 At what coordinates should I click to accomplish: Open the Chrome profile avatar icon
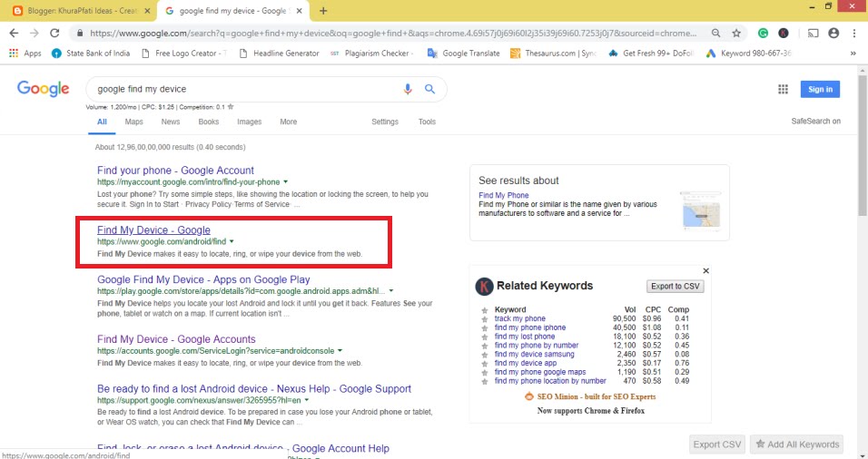click(x=833, y=34)
